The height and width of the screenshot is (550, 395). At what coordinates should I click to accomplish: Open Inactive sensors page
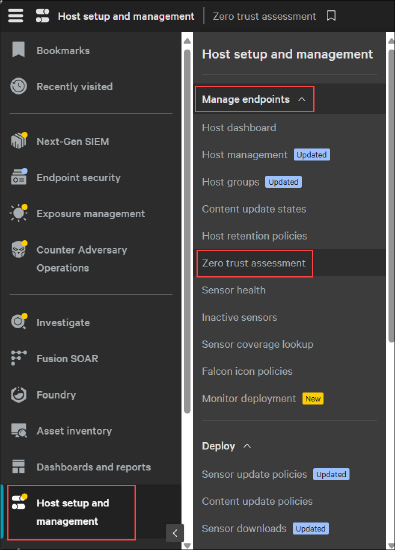click(239, 317)
